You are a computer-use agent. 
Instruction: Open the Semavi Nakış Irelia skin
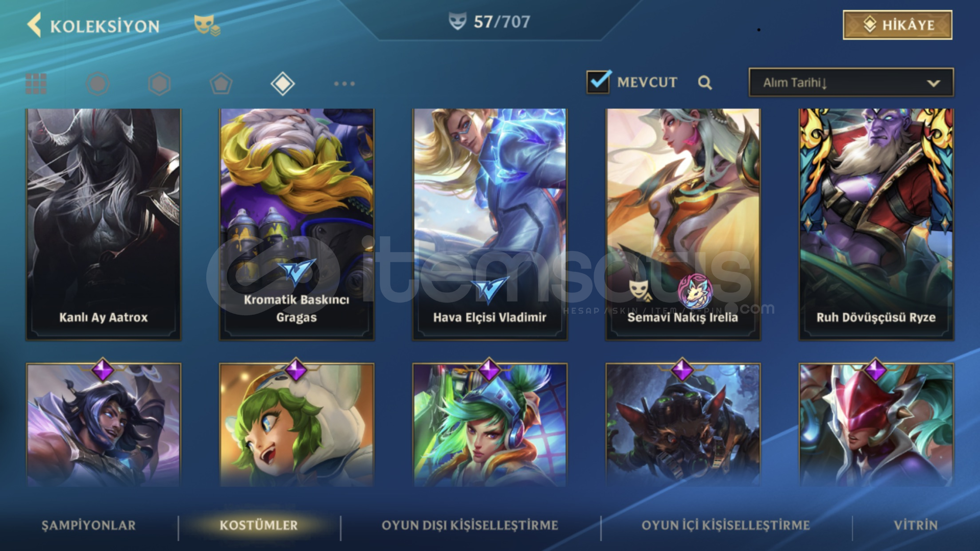click(683, 224)
